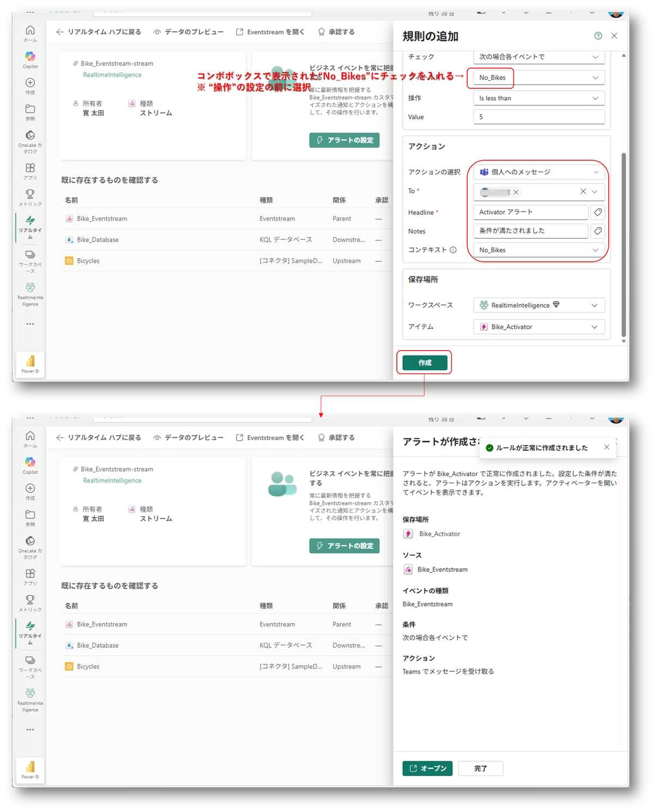
Task: Click the Value input field containing 5
Action: [539, 117]
